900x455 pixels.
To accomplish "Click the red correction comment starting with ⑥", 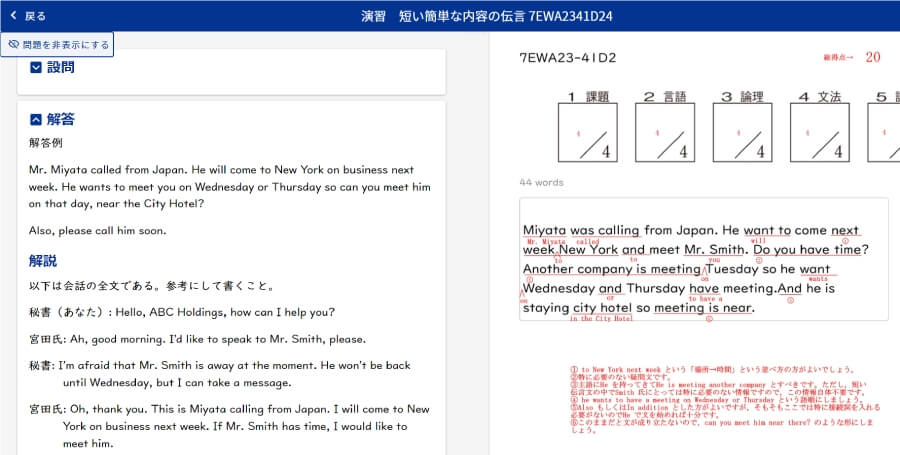I will (721, 426).
